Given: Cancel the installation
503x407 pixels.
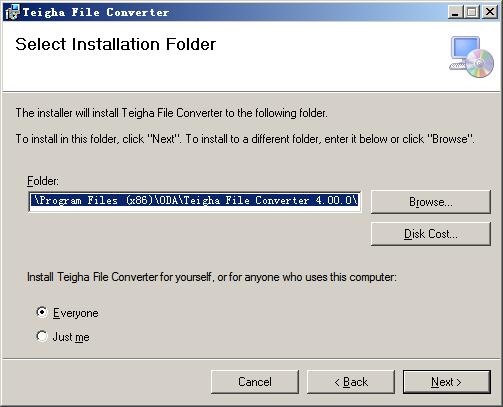Looking at the screenshot, I should click(x=255, y=382).
